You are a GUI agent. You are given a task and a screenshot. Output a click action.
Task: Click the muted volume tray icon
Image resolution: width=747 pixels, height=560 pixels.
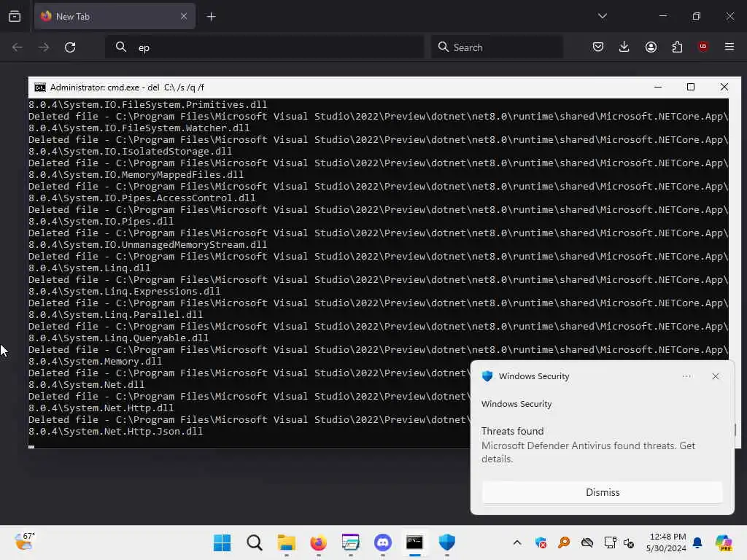pyautogui.click(x=628, y=542)
